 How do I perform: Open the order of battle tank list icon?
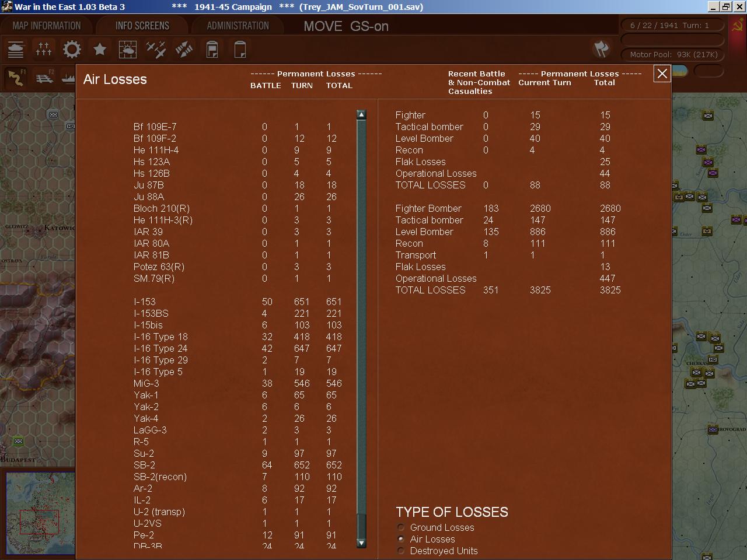click(16, 50)
